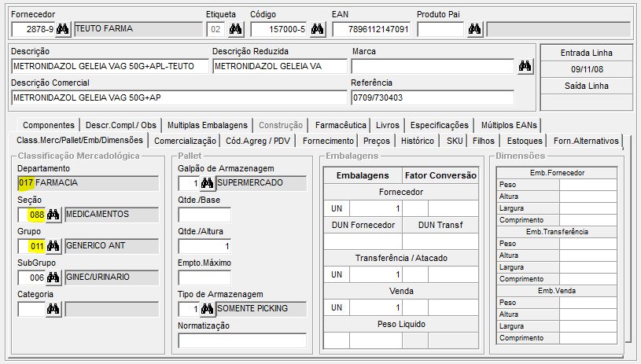Screen dimensions: 641x364
Task: Click Emb.Transferência Largura value cell
Action: 588,267
